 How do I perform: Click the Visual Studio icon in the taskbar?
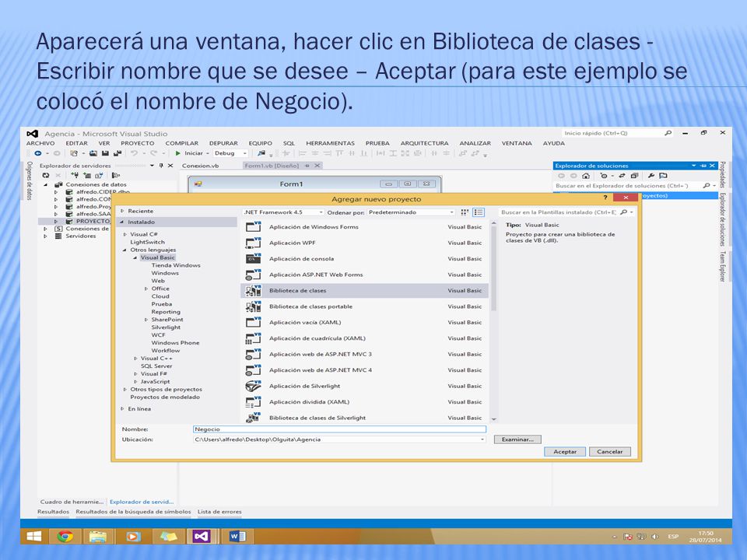tap(201, 536)
